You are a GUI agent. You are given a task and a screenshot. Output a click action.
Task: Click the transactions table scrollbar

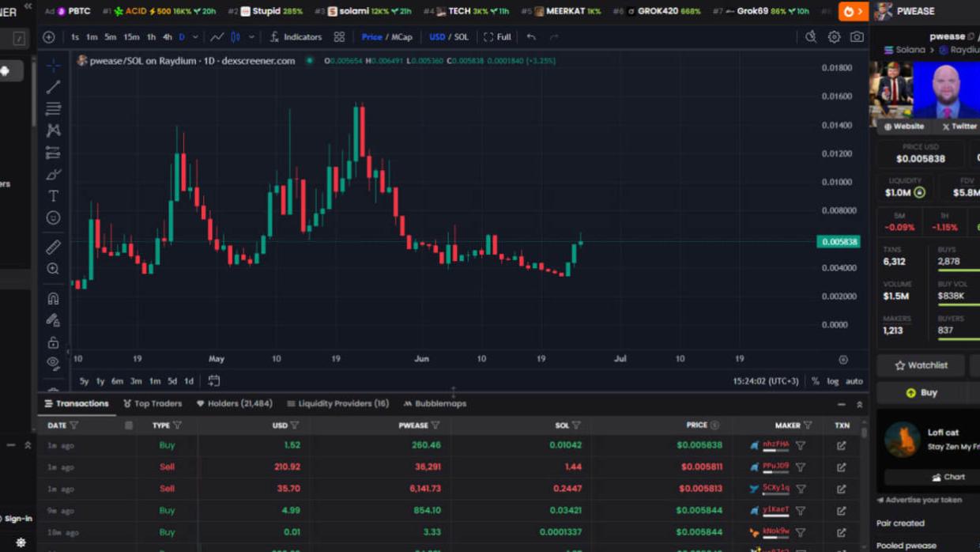pos(864,432)
